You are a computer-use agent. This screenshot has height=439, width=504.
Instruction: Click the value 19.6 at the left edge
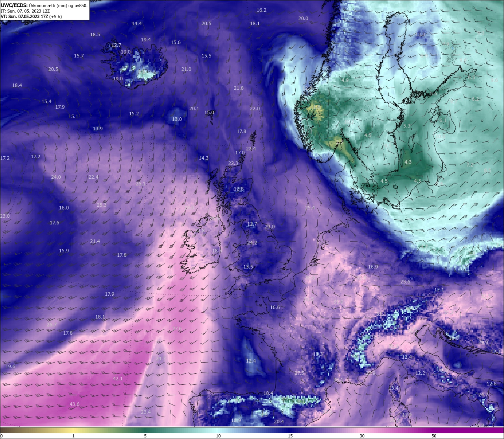click(x=10, y=367)
